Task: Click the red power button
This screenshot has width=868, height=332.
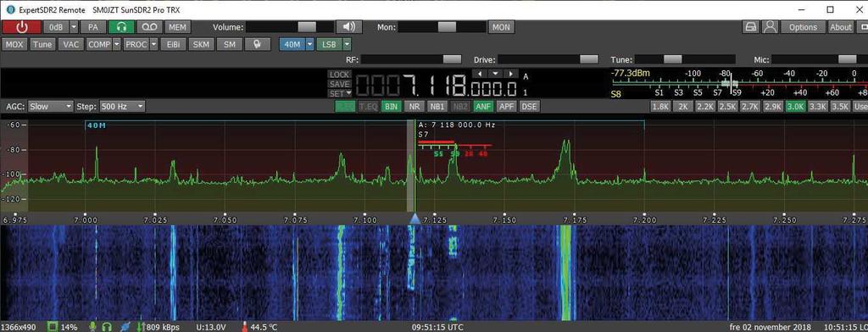Action: coord(21,27)
